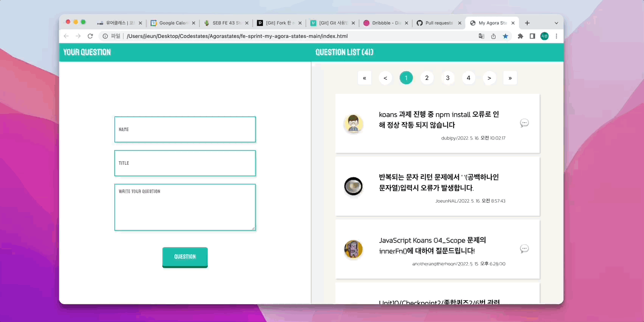Expand the tab search dropdown
This screenshot has width=644, height=322.
click(x=556, y=23)
